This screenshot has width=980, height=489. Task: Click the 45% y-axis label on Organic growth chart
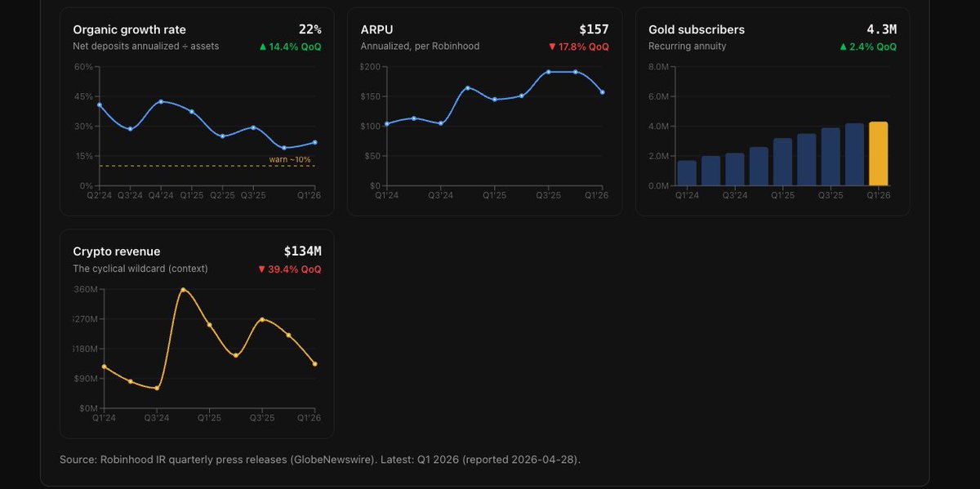(83, 96)
